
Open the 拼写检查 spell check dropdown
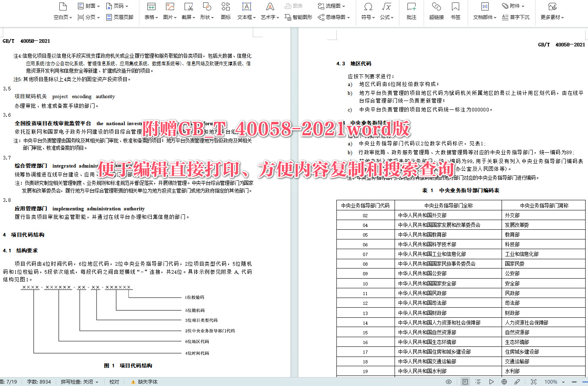pos(80,381)
